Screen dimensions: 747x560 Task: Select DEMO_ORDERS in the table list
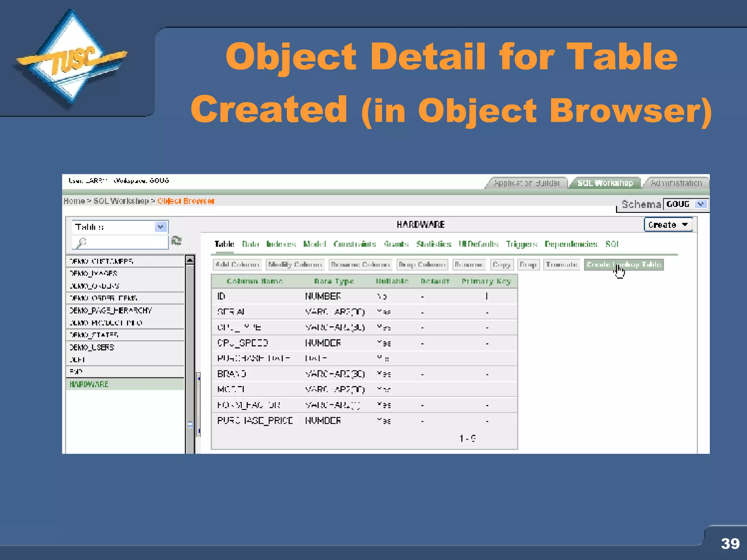tap(125, 286)
